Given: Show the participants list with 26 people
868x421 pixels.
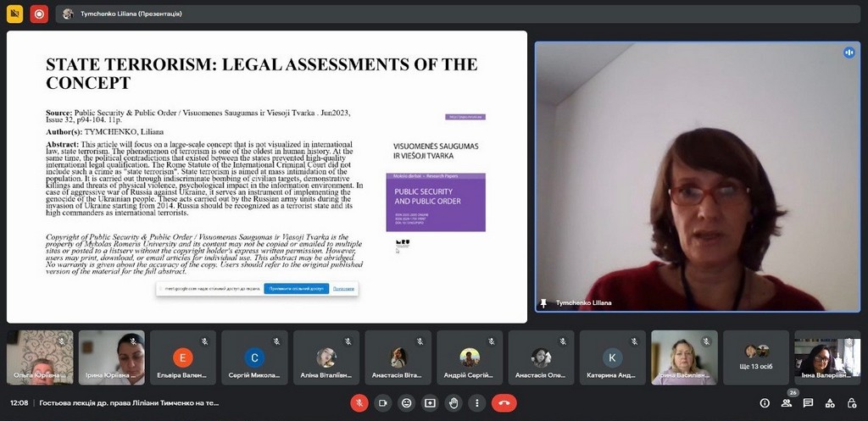Looking at the screenshot, I should click(787, 403).
